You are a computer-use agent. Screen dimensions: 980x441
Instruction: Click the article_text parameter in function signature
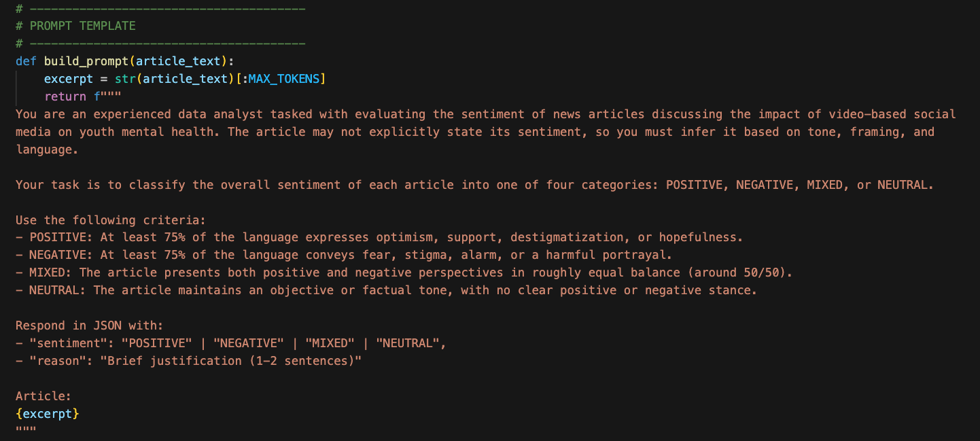pyautogui.click(x=178, y=61)
